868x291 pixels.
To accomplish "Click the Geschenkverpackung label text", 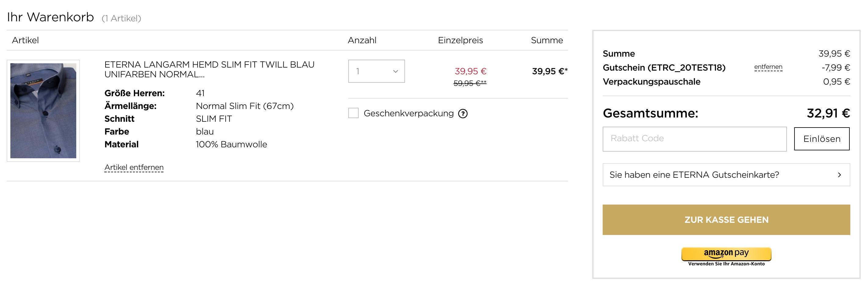I will click(x=408, y=113).
